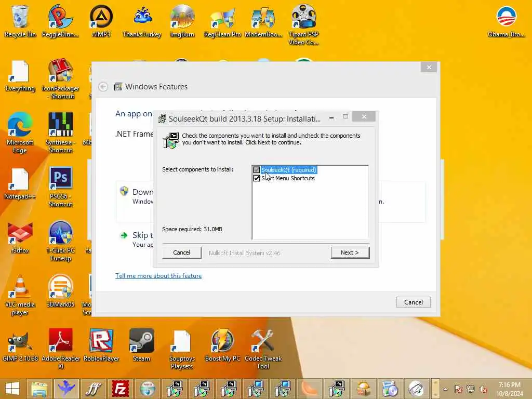
Task: Show hidden system tray icons
Action: tap(445, 389)
